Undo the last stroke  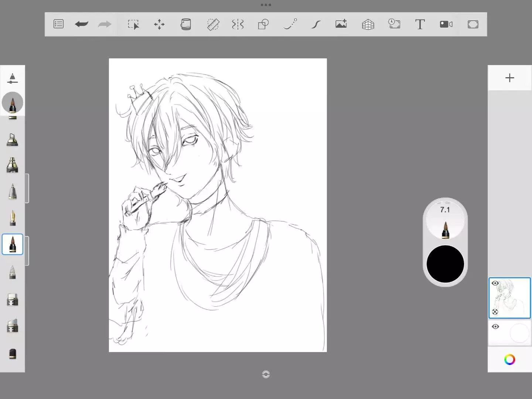point(82,24)
